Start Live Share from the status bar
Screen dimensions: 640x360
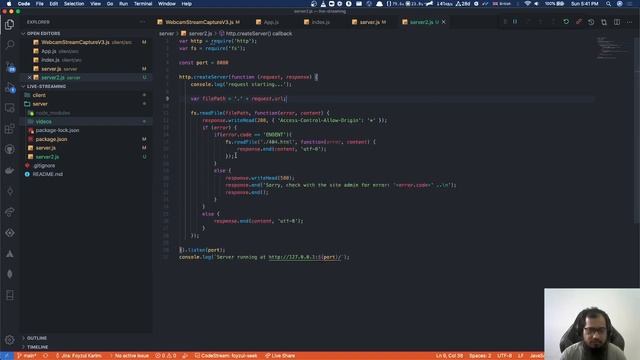coord(280,356)
